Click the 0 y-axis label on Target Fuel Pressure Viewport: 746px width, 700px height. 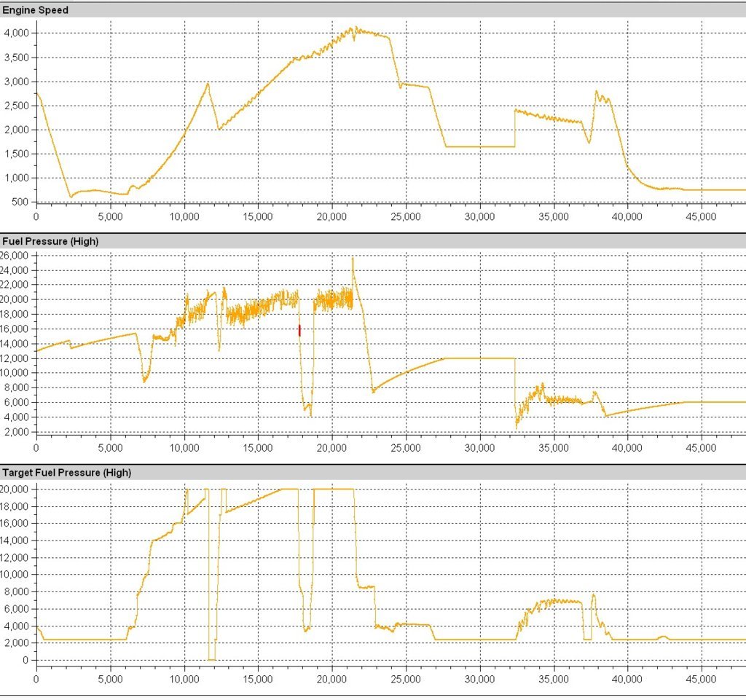click(x=25, y=660)
